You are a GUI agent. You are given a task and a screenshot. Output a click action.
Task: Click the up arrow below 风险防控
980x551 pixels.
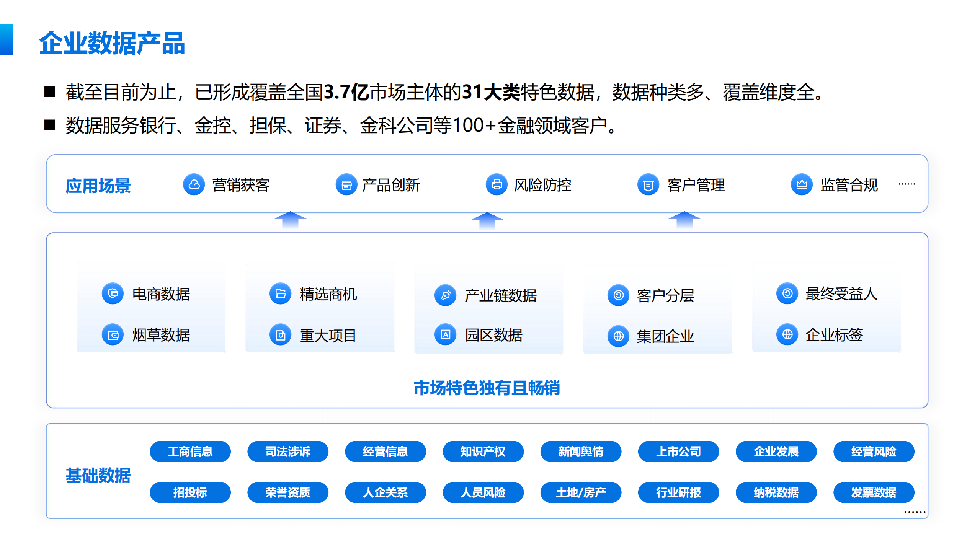(x=487, y=221)
